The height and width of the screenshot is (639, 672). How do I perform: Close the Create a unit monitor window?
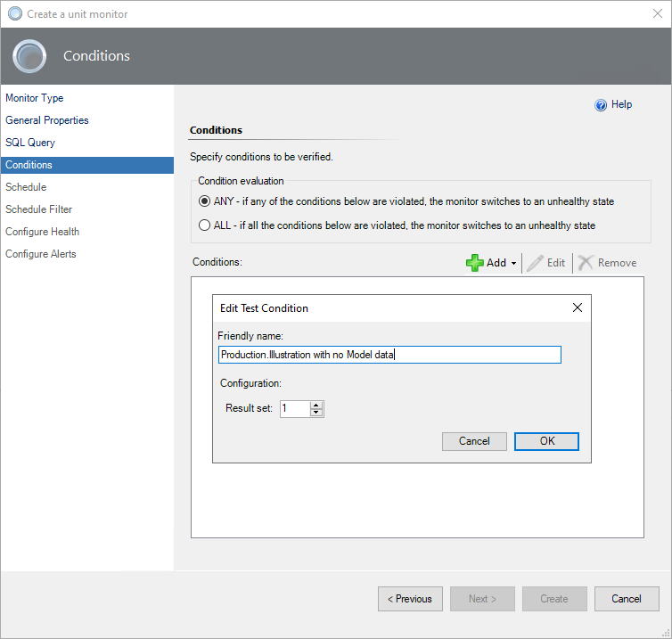(658, 13)
